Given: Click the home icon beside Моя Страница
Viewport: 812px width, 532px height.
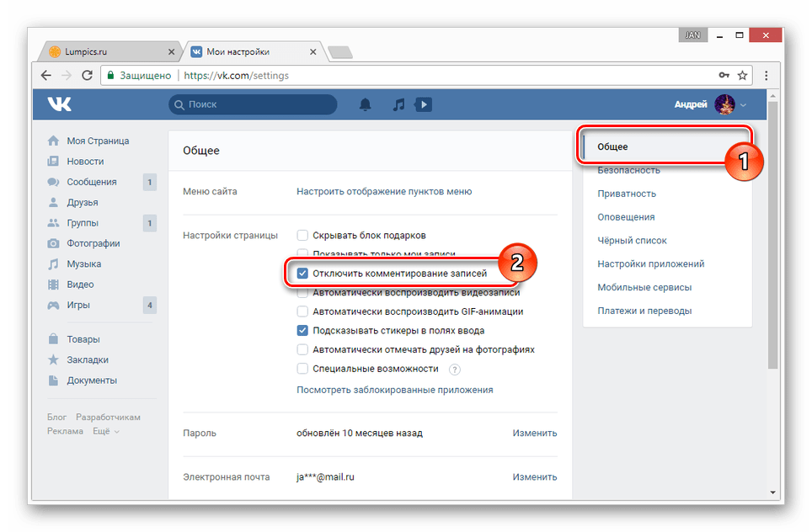Looking at the screenshot, I should pyautogui.click(x=53, y=141).
